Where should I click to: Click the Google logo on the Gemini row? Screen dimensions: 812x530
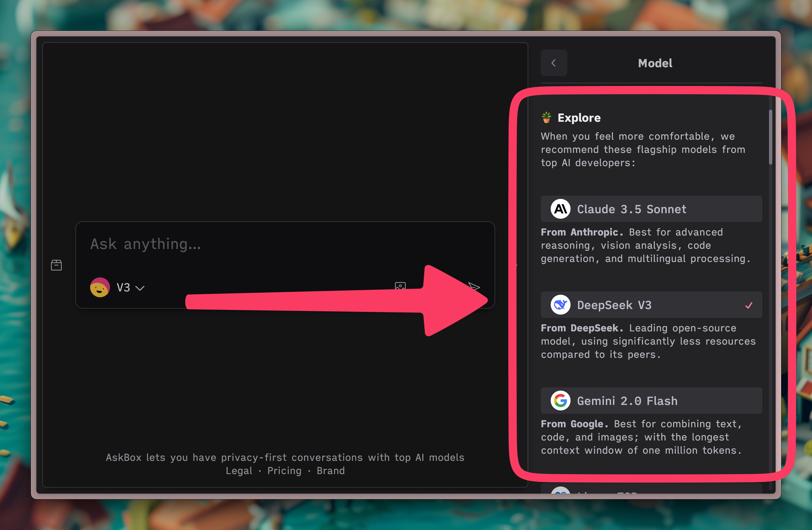click(x=561, y=401)
